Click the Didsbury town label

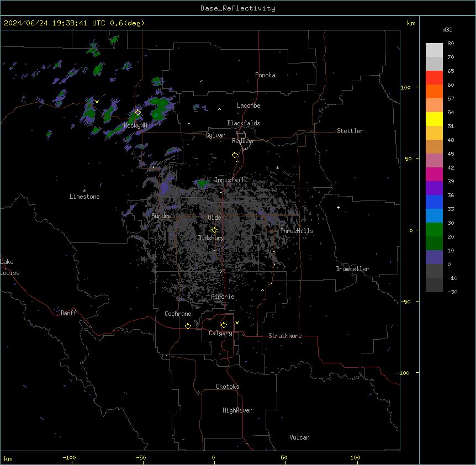[x=211, y=238]
